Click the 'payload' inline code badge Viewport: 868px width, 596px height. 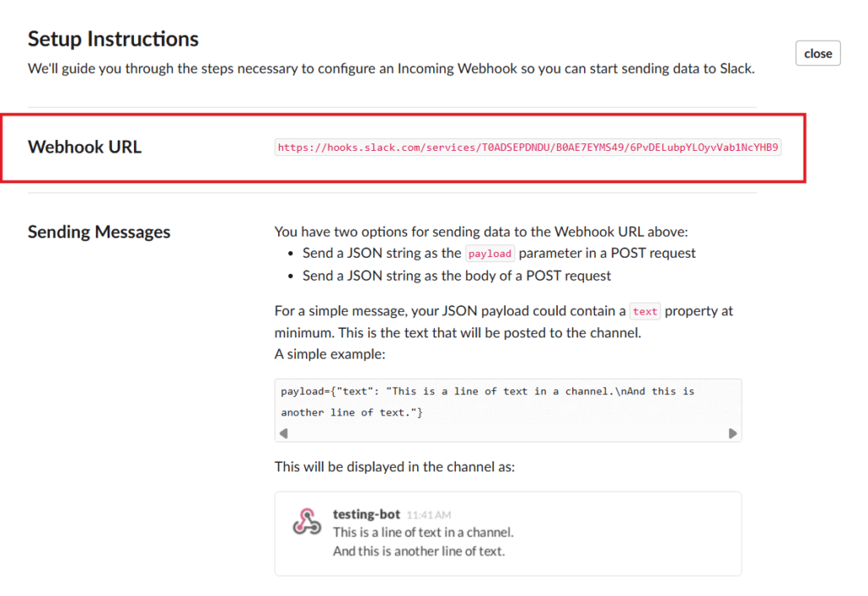490,253
